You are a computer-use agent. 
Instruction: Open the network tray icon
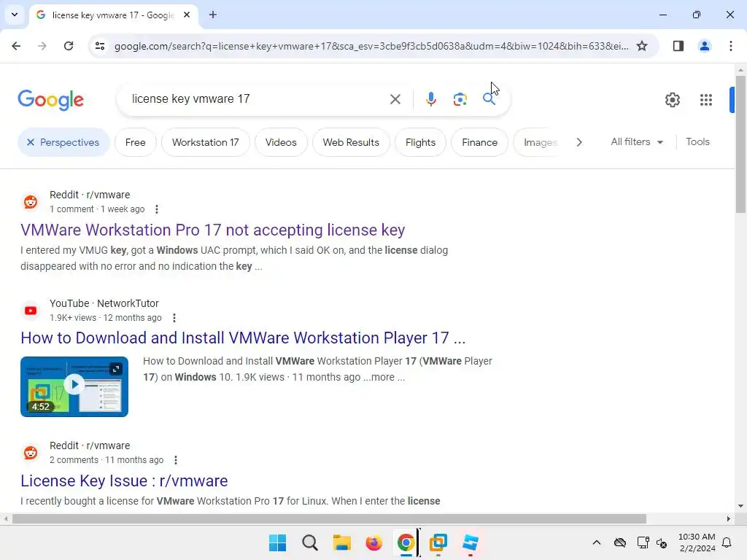pyautogui.click(x=643, y=542)
